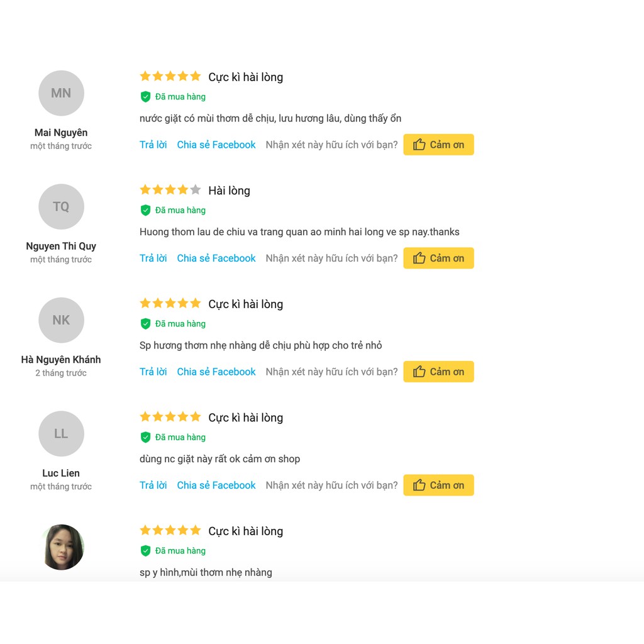Click verified shield icon on Luc Lien's review
The image size is (644, 644).
click(145, 437)
